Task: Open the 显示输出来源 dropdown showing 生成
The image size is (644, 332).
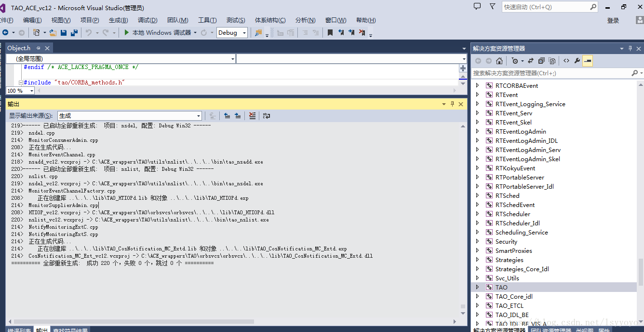Action: point(130,116)
